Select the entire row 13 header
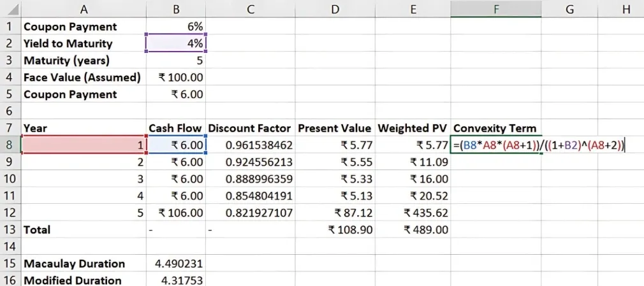Viewport: 644px width, 286px height. (x=10, y=229)
